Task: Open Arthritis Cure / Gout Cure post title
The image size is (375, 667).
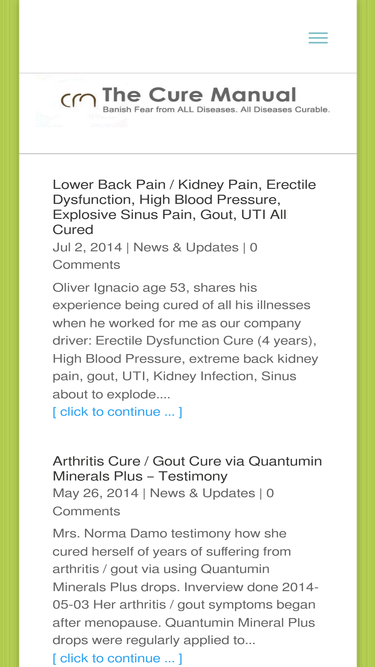Action: [x=187, y=468]
